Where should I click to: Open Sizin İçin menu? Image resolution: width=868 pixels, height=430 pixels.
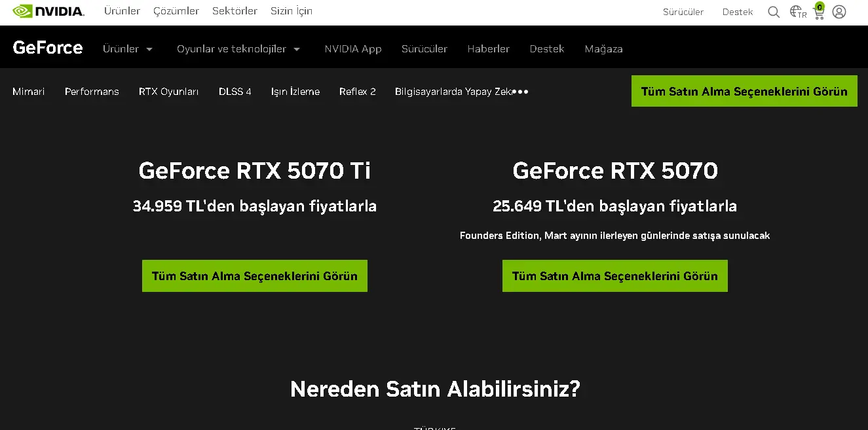292,11
